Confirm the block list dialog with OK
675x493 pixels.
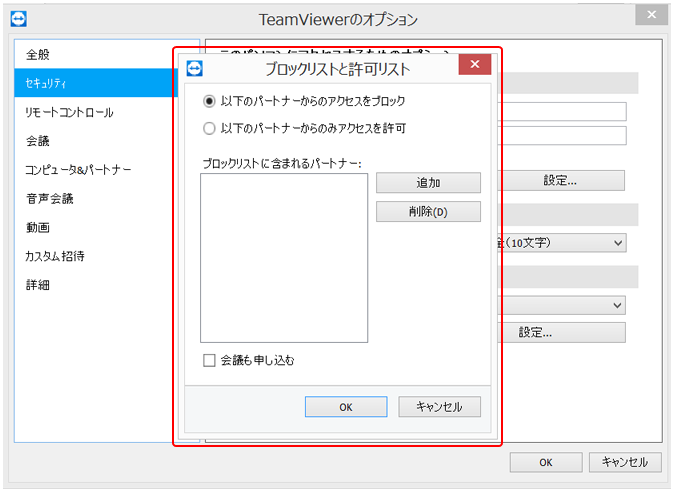[345, 407]
